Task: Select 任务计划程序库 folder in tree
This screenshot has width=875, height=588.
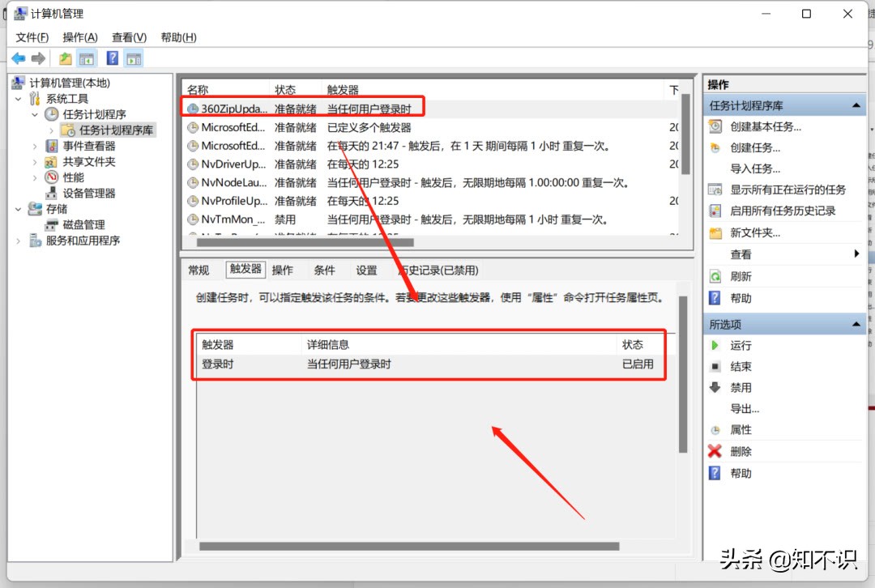Action: point(116,130)
